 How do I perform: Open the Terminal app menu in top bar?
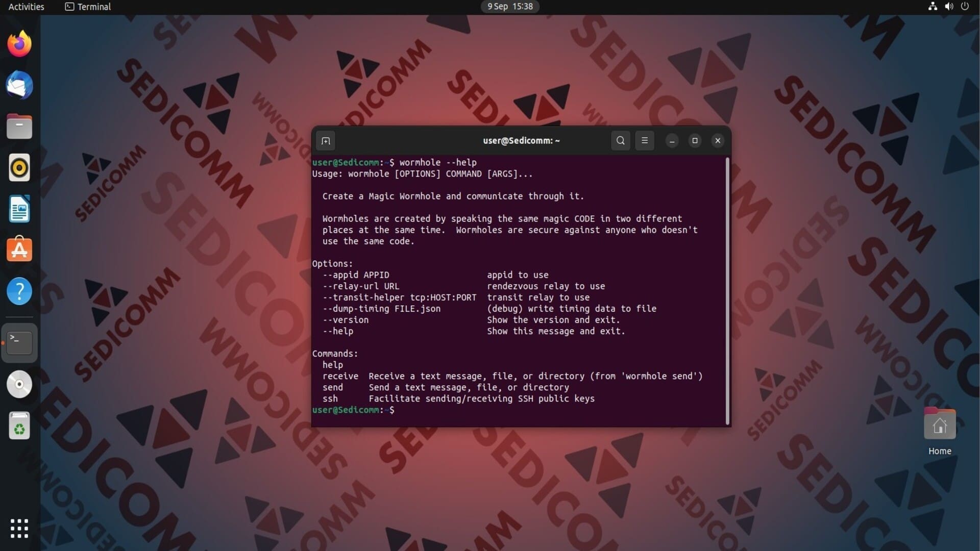pyautogui.click(x=88, y=7)
